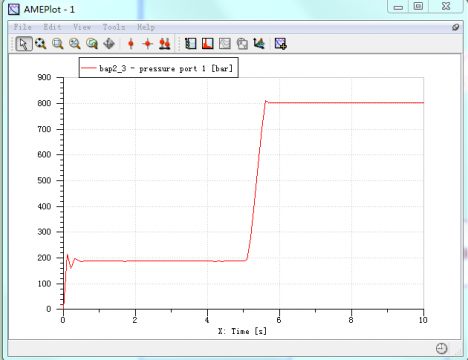The width and height of the screenshot is (468, 360).
Task: Click the zoom out magnifier icon
Action: coord(75,44)
